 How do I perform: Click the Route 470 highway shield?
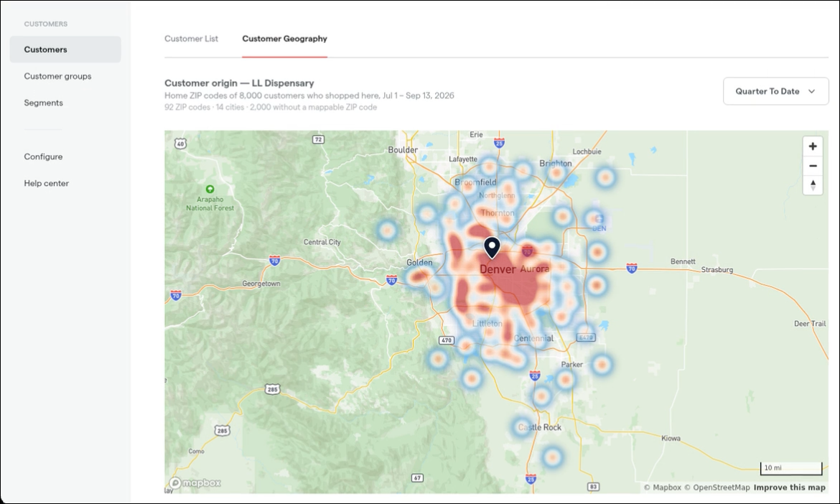coord(447,340)
